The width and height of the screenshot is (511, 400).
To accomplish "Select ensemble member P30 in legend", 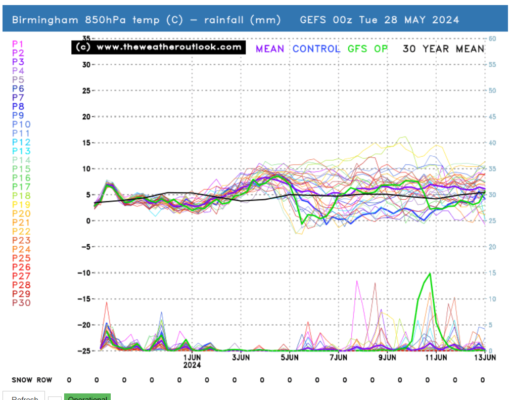I will coord(21,303).
